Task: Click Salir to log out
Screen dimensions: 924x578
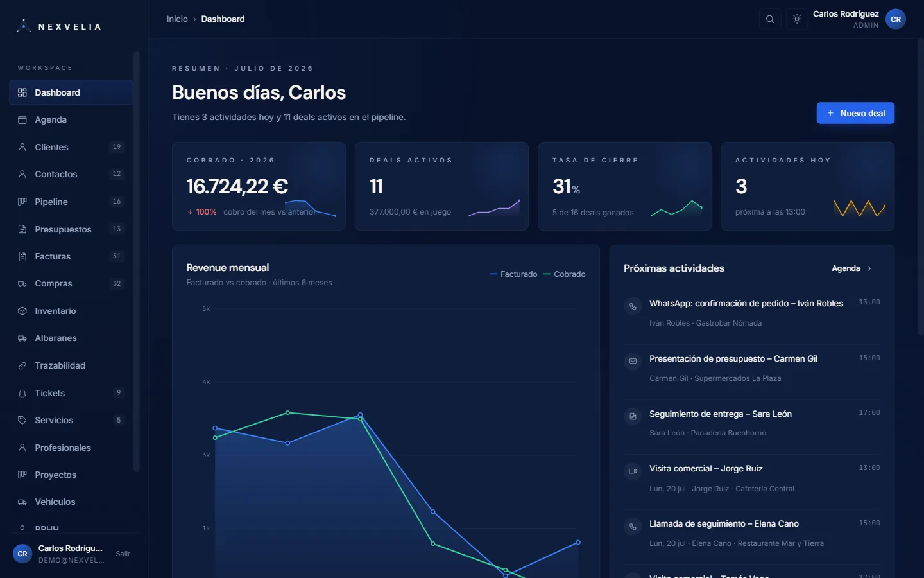Action: [x=123, y=554]
